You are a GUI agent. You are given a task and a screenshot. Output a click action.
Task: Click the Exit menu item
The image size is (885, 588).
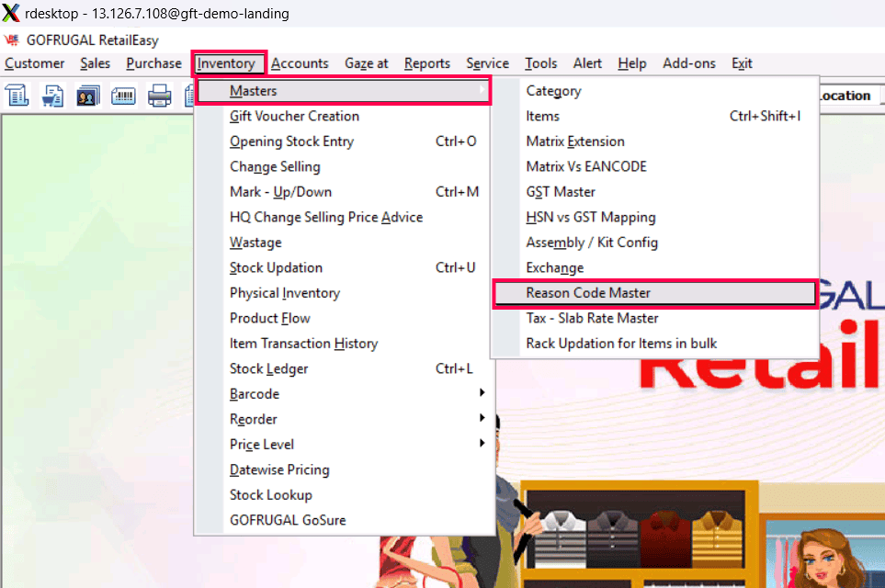[x=742, y=63]
